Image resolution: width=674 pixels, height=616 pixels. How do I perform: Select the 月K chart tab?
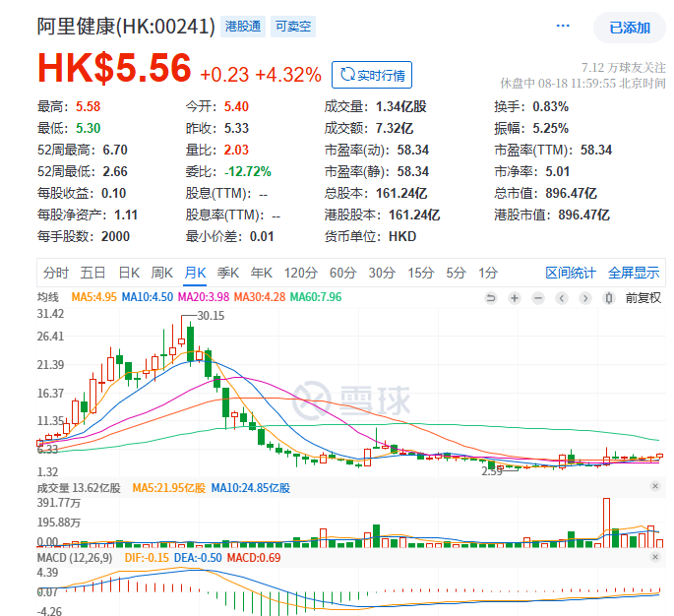[195, 273]
